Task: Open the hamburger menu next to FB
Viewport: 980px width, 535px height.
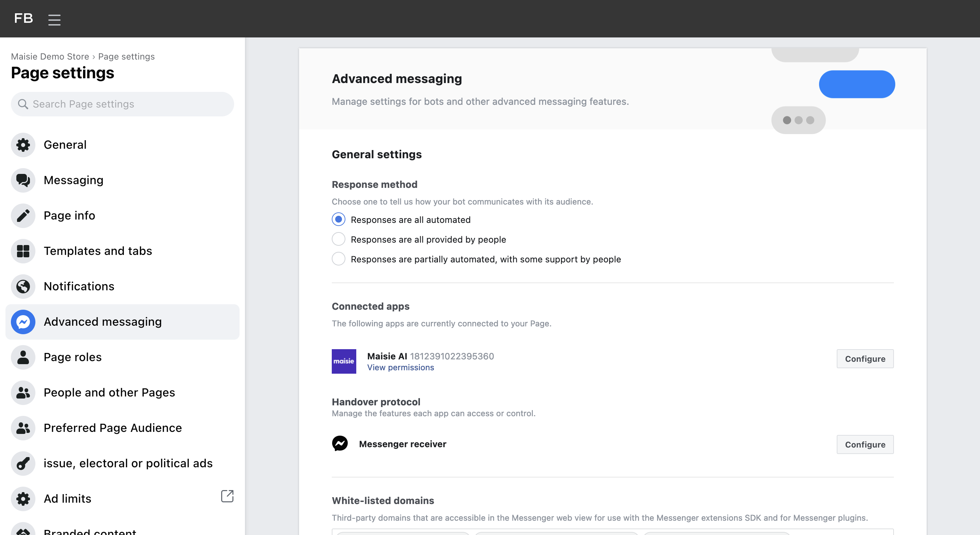Action: (x=54, y=19)
